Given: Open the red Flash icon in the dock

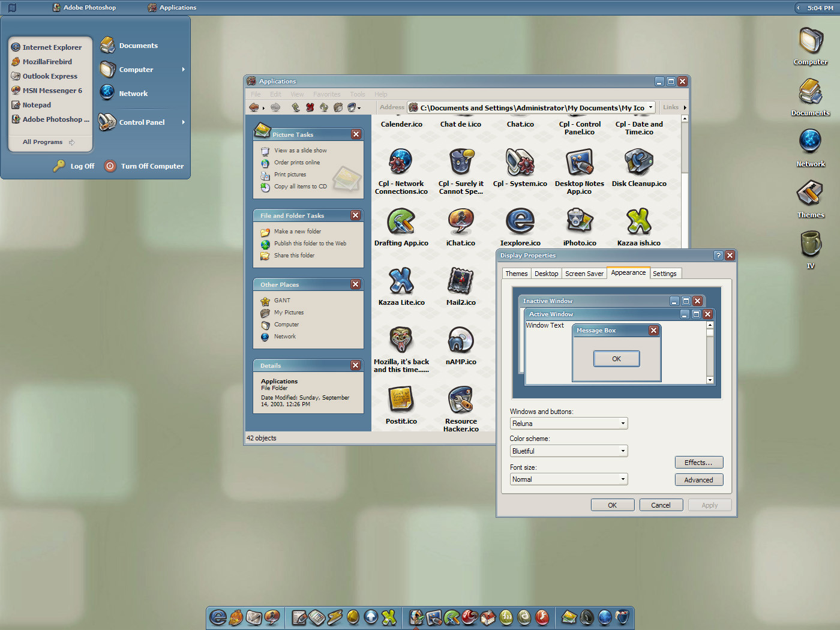Looking at the screenshot, I should tap(542, 617).
